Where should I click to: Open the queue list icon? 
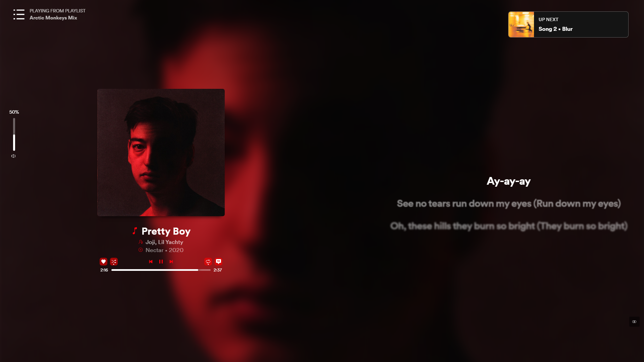point(19,14)
